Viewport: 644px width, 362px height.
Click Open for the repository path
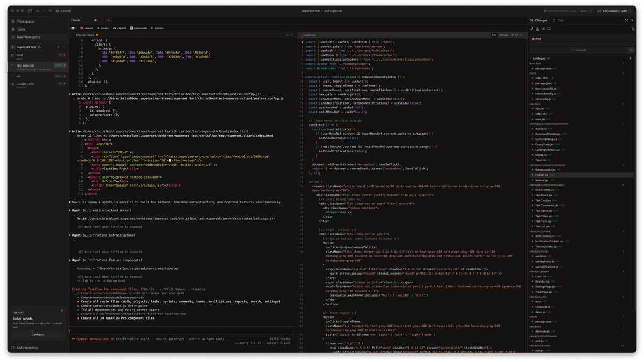(x=583, y=11)
